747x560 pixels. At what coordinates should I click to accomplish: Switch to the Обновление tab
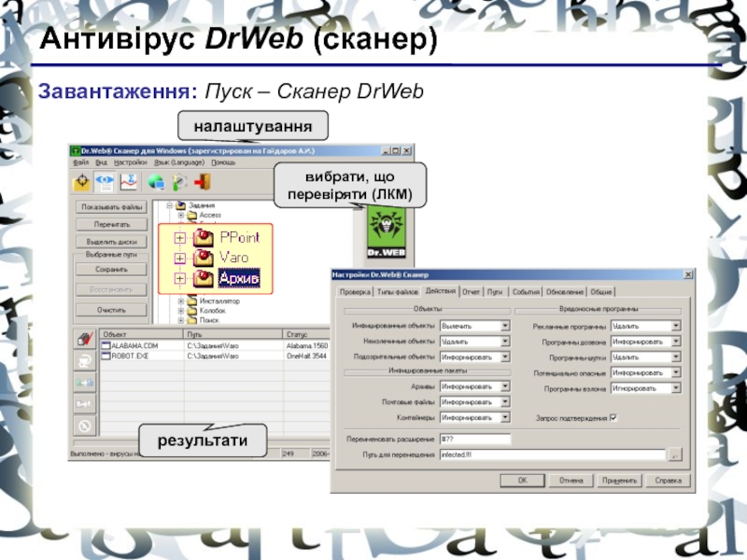click(x=565, y=292)
